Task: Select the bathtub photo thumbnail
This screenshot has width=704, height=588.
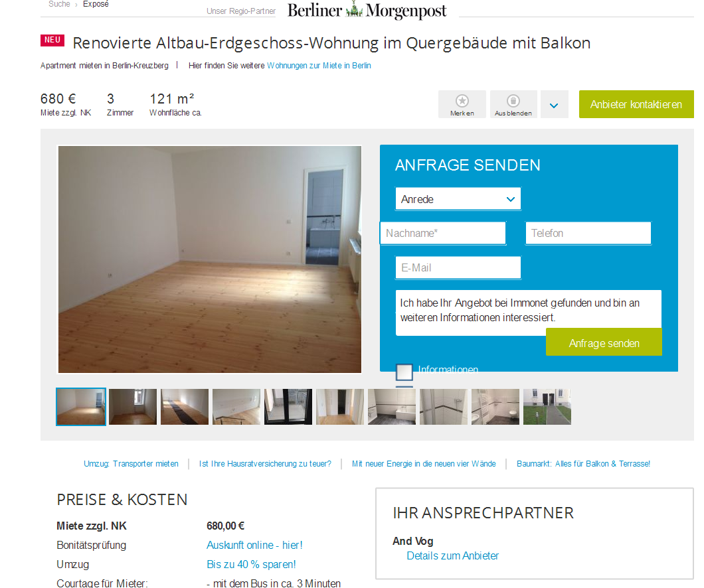Action: pos(391,407)
